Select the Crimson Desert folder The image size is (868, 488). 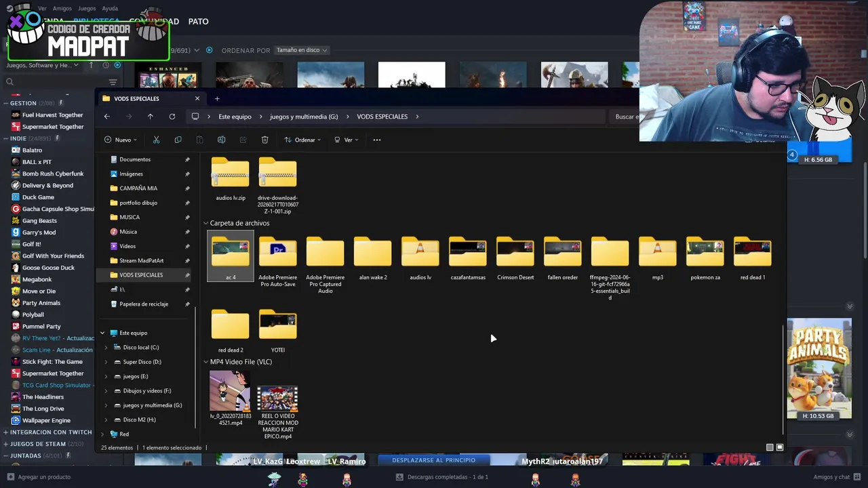(x=515, y=258)
